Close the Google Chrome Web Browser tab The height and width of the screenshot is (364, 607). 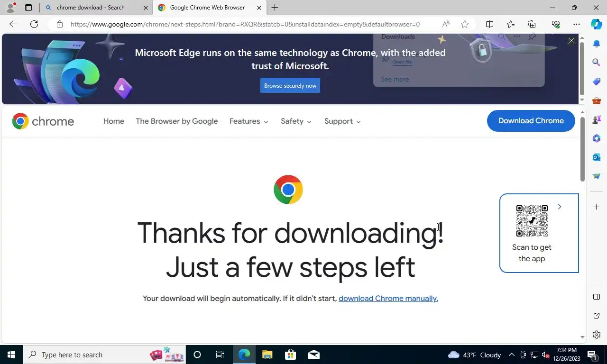(x=259, y=8)
